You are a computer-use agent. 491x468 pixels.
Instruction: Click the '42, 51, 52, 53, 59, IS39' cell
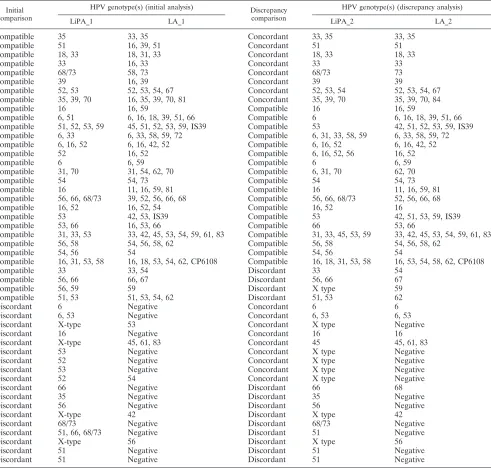pos(434,127)
